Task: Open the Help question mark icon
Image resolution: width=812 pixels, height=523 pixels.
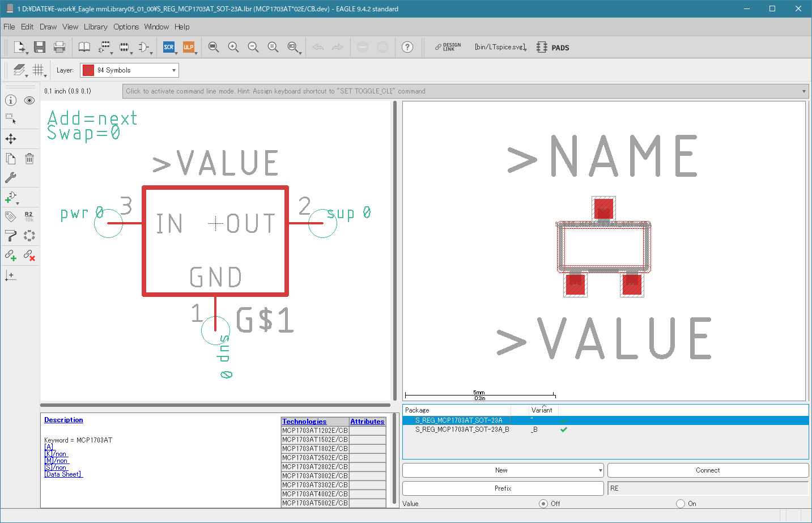Action: pos(407,47)
